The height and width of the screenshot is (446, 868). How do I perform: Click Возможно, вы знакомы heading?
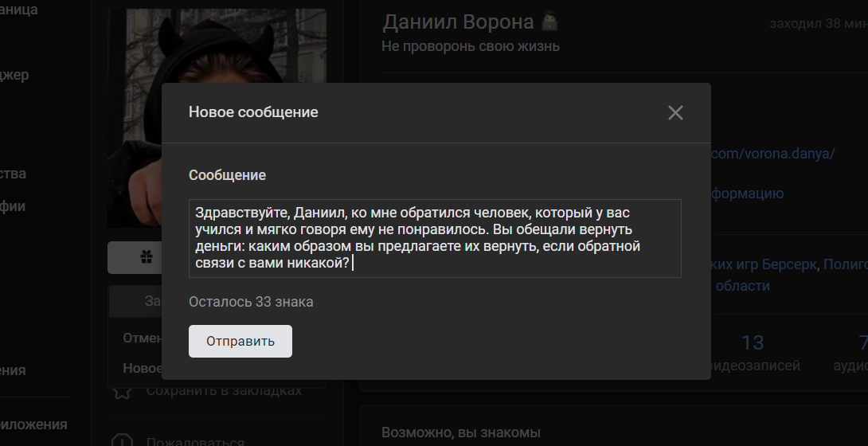pyautogui.click(x=460, y=432)
